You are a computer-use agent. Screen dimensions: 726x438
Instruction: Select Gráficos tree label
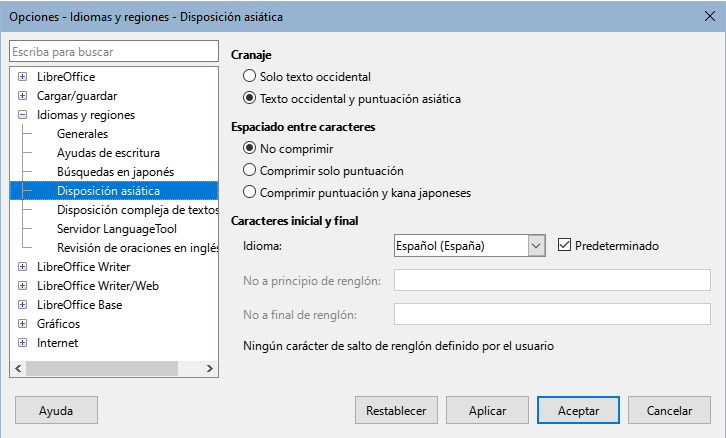[58, 324]
